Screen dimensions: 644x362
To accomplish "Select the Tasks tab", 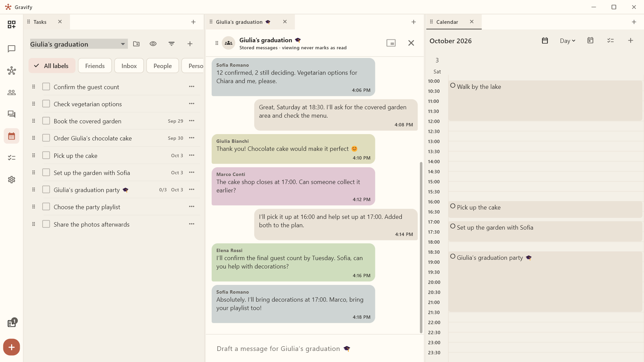I will coord(40,22).
